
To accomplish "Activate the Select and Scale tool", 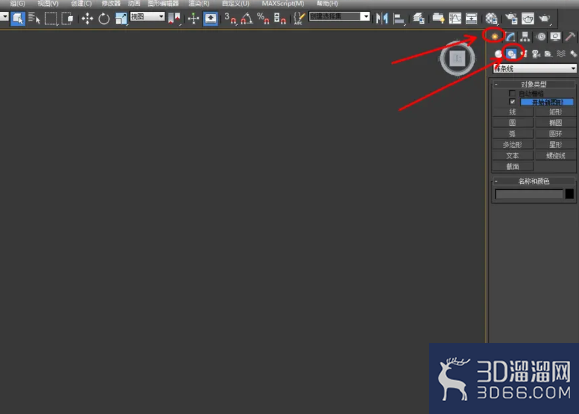I will point(121,18).
